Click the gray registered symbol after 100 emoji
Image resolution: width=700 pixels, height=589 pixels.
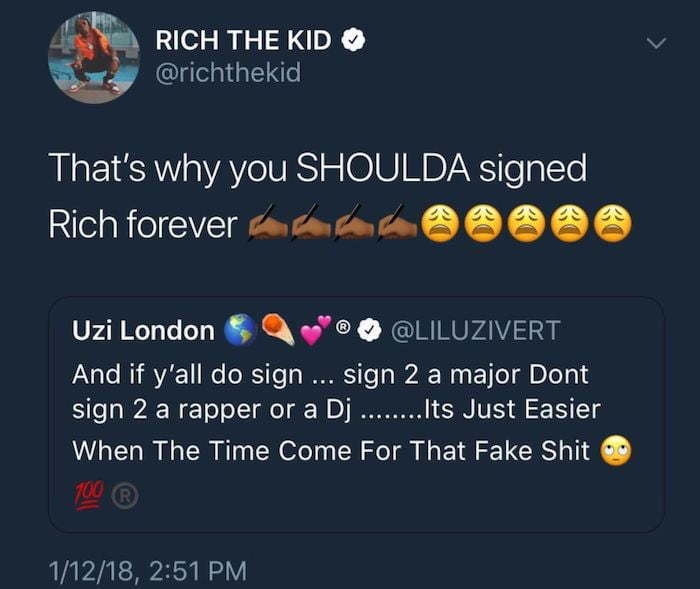point(125,496)
